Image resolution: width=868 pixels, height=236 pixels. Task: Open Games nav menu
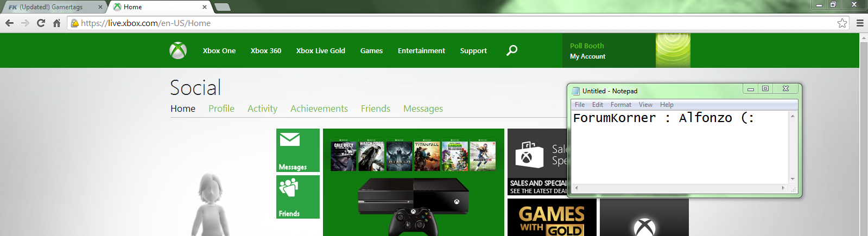coord(371,50)
